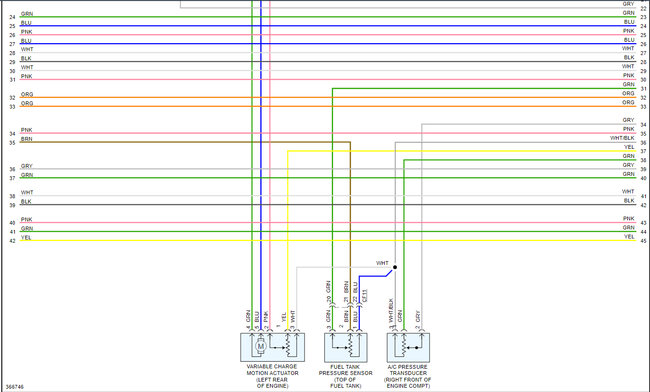The image size is (650, 392).
Task: Click the Variable Charge Motion Actuator label
Action: click(272, 376)
